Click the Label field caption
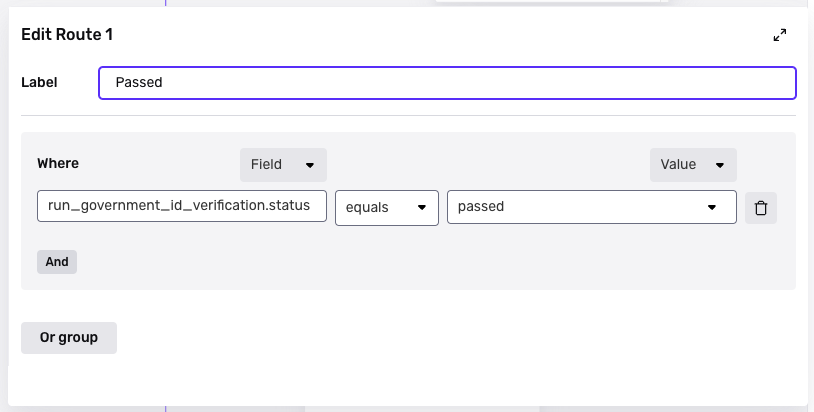The width and height of the screenshot is (814, 412). [39, 83]
